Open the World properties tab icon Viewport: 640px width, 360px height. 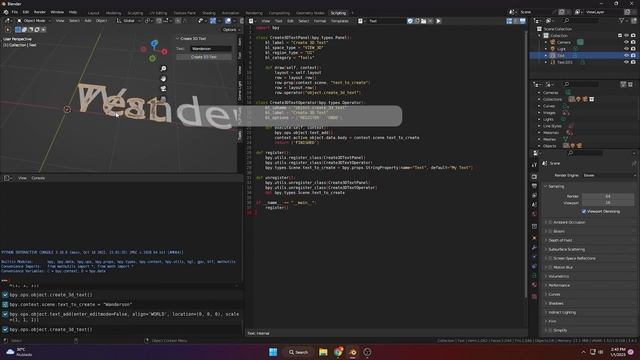tap(534, 214)
